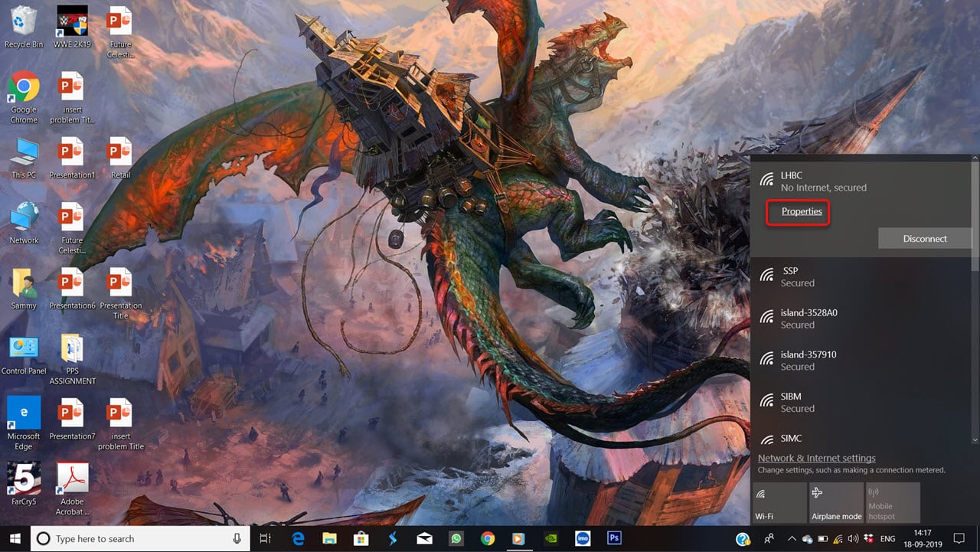Open NVIDIA app from the taskbar
The image size is (980, 552).
coord(550,538)
